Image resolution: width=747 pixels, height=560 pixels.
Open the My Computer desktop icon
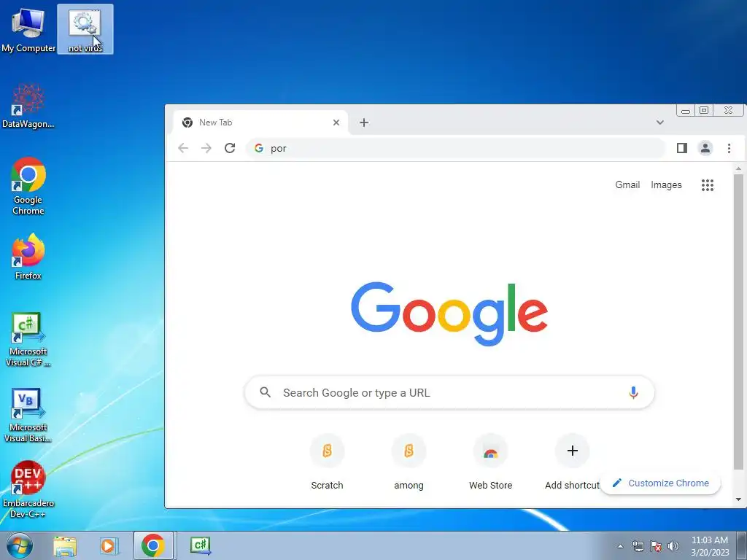click(x=28, y=29)
